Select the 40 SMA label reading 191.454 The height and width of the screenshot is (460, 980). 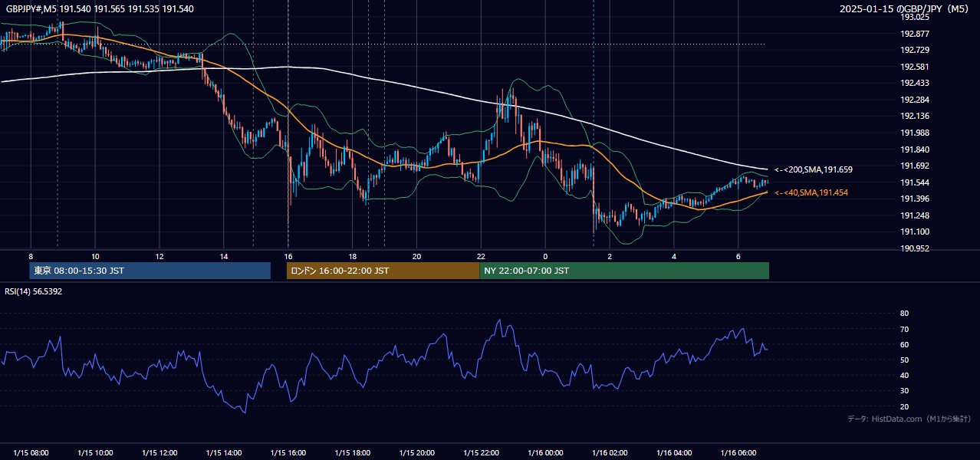click(811, 192)
